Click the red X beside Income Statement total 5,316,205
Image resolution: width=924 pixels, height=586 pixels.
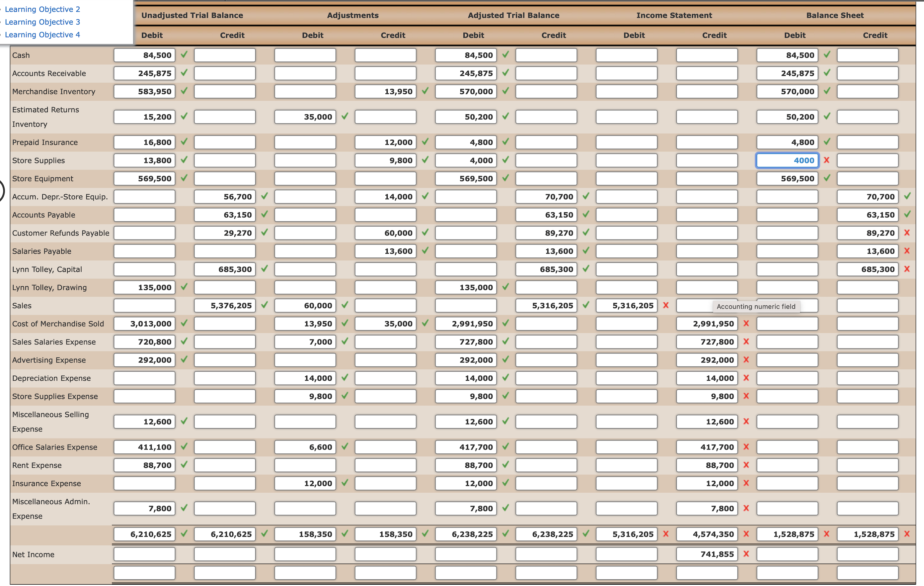(666, 534)
